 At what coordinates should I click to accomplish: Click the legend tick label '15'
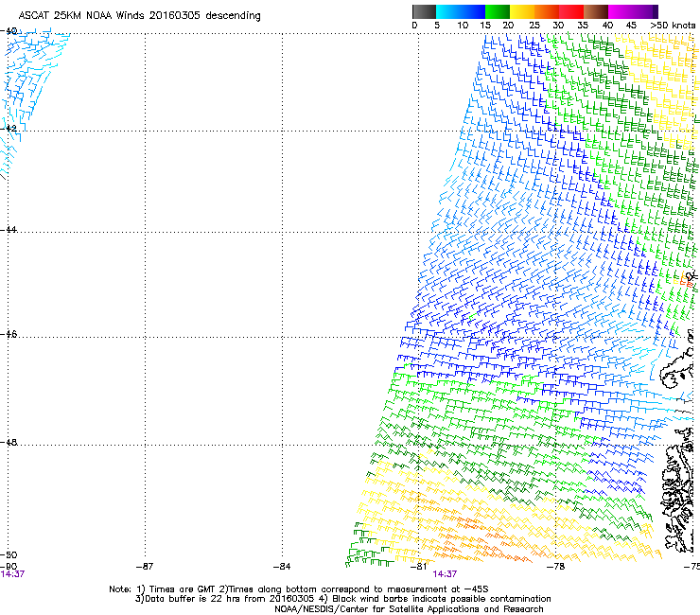[x=485, y=25]
